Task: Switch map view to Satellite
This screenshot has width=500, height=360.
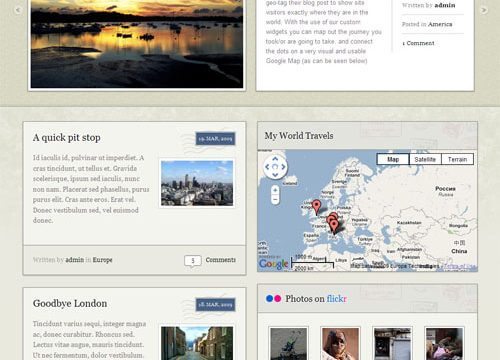Action: [x=425, y=159]
